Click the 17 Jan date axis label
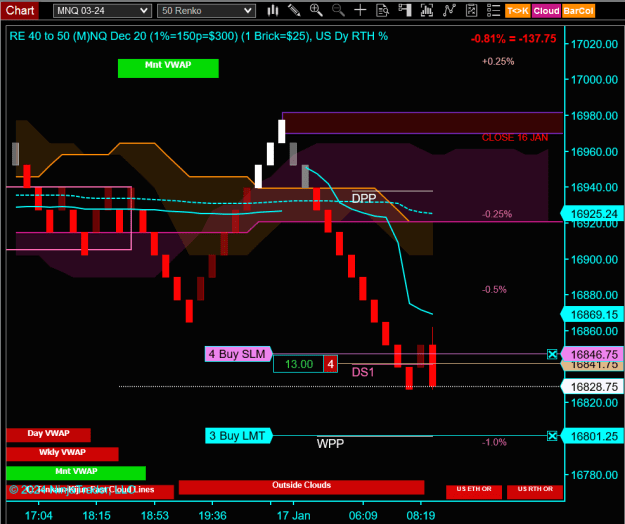This screenshot has width=625, height=524. point(293,516)
